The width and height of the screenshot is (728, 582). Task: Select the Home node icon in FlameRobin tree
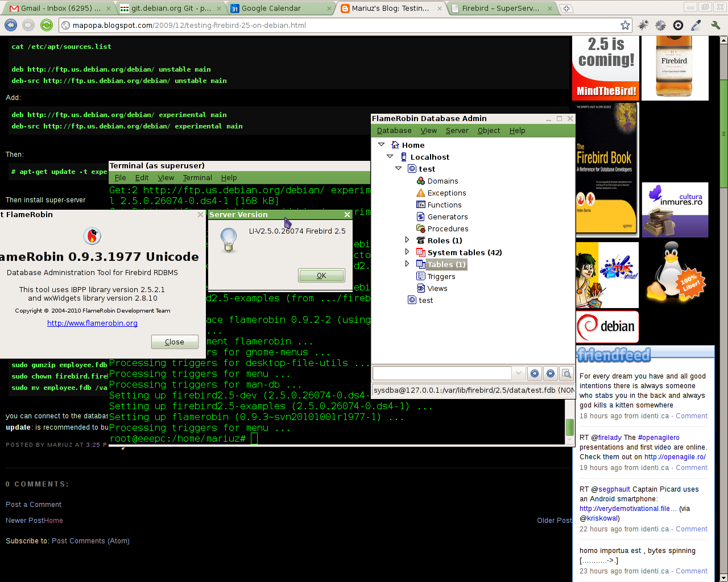pyautogui.click(x=395, y=145)
